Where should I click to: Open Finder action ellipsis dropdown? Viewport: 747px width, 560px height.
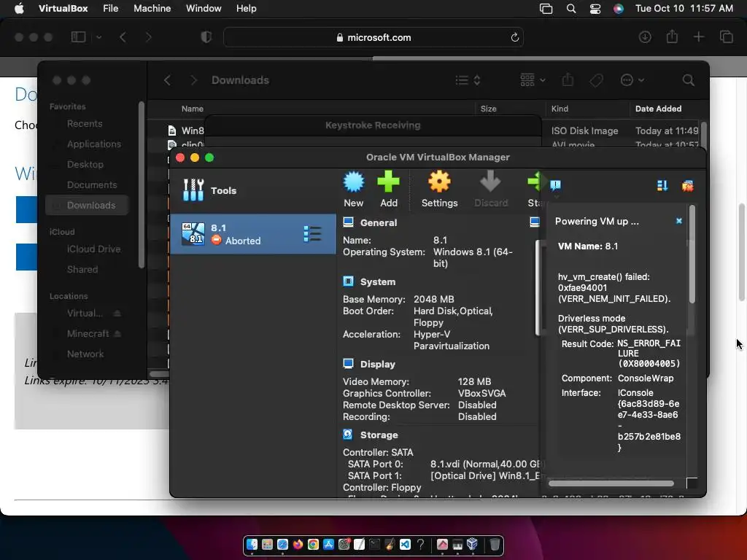pyautogui.click(x=632, y=80)
